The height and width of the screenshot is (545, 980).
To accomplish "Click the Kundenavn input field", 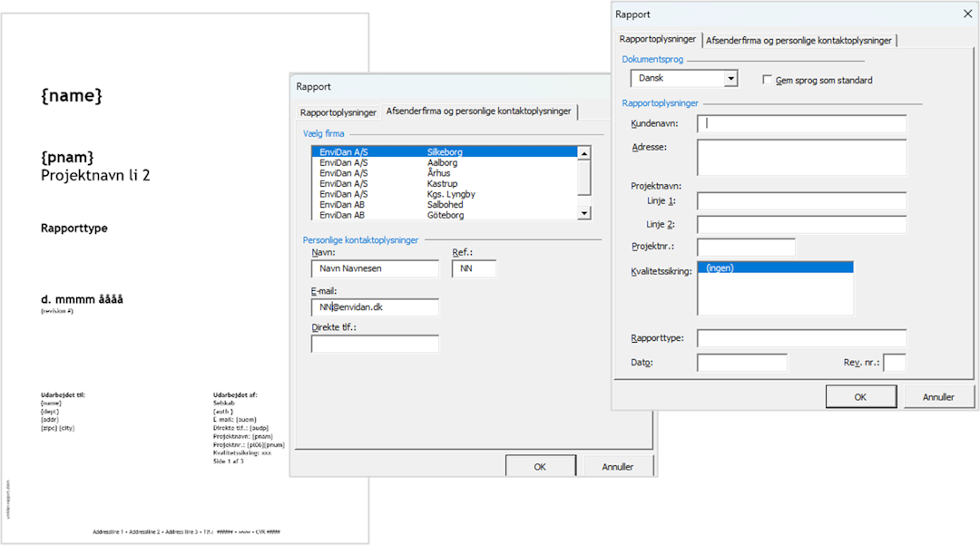I will 802,123.
